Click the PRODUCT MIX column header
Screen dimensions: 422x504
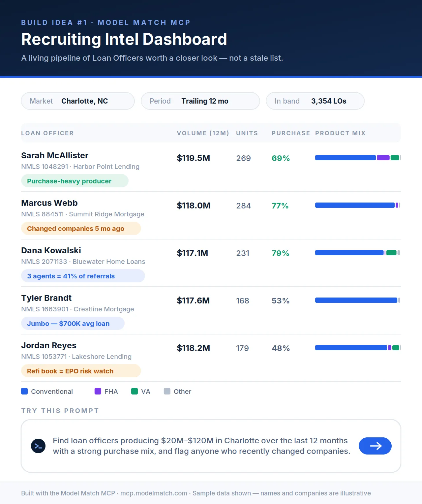(x=340, y=133)
